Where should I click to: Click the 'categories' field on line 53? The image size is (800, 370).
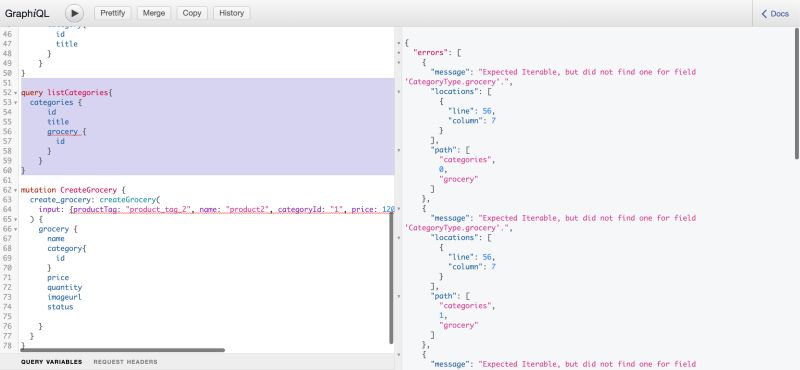52,102
